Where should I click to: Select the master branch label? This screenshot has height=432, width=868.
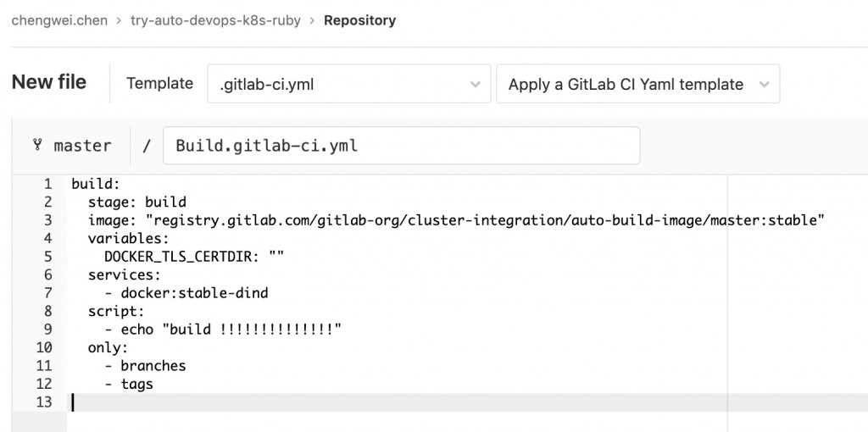point(82,146)
